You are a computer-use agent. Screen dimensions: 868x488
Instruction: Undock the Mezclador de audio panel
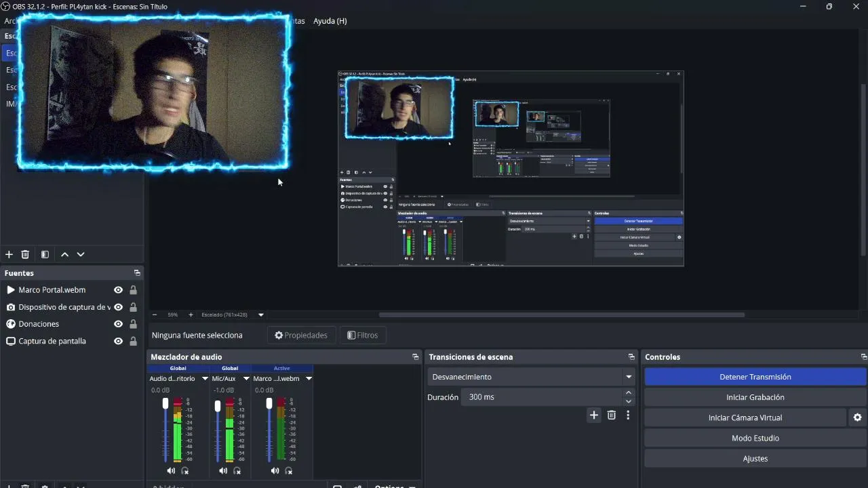[x=416, y=357]
